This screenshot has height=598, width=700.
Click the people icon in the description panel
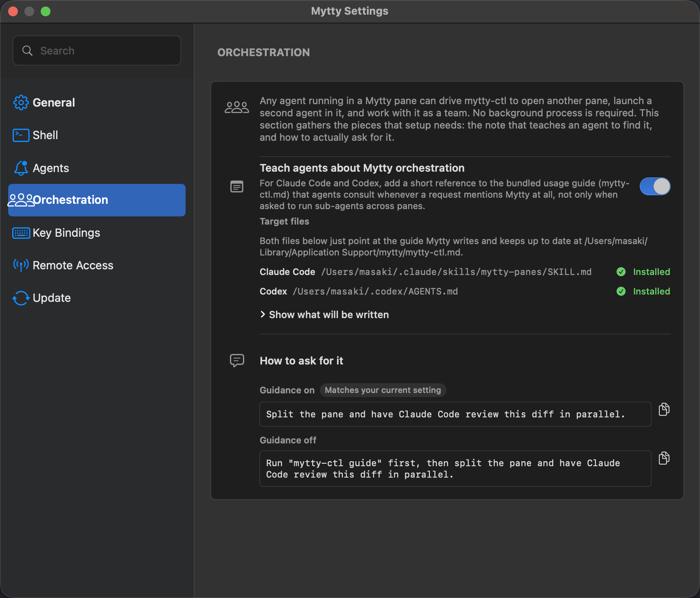click(237, 107)
